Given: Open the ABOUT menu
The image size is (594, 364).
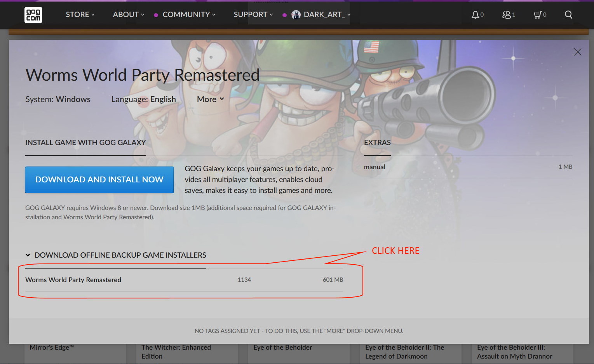Looking at the screenshot, I should tap(129, 14).
